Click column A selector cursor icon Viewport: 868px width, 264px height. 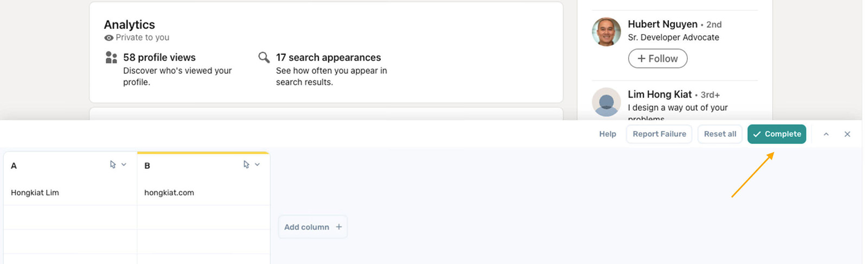[x=113, y=165]
